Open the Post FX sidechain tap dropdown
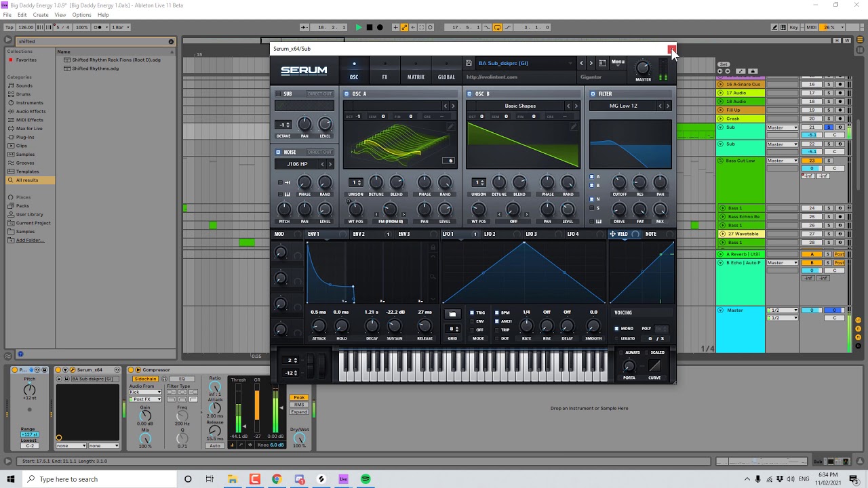 click(146, 399)
